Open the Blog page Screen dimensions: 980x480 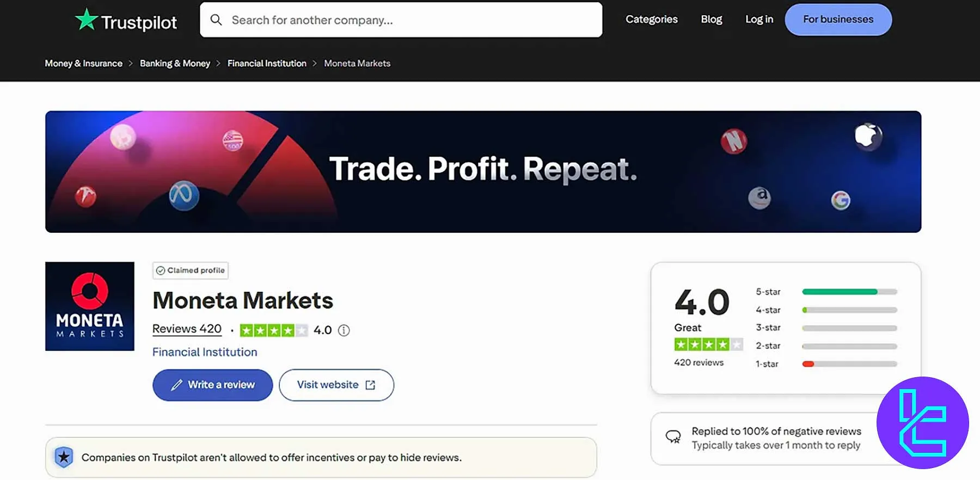tap(711, 19)
